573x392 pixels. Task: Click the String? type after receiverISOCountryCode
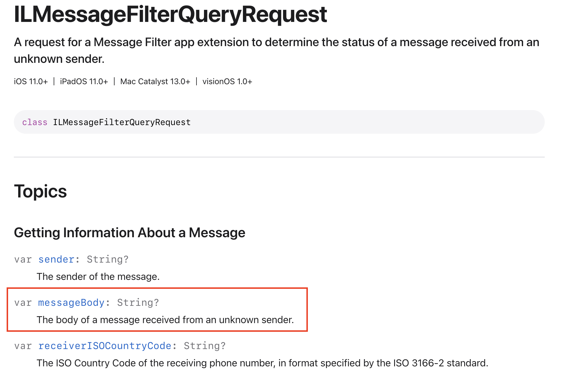pyautogui.click(x=205, y=346)
